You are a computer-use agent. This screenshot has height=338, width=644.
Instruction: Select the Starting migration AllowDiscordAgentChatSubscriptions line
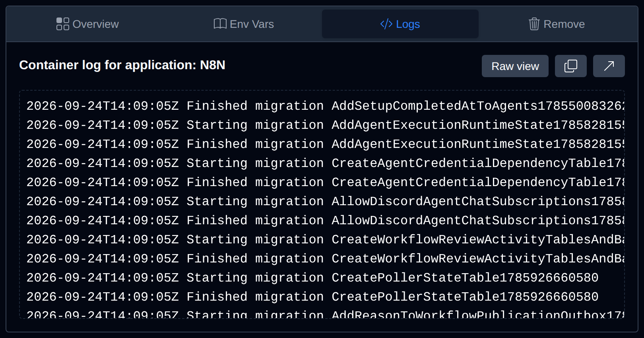point(325,201)
